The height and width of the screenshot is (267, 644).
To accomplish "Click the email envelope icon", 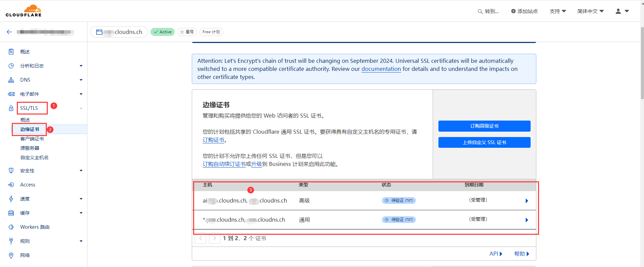I will (x=11, y=94).
